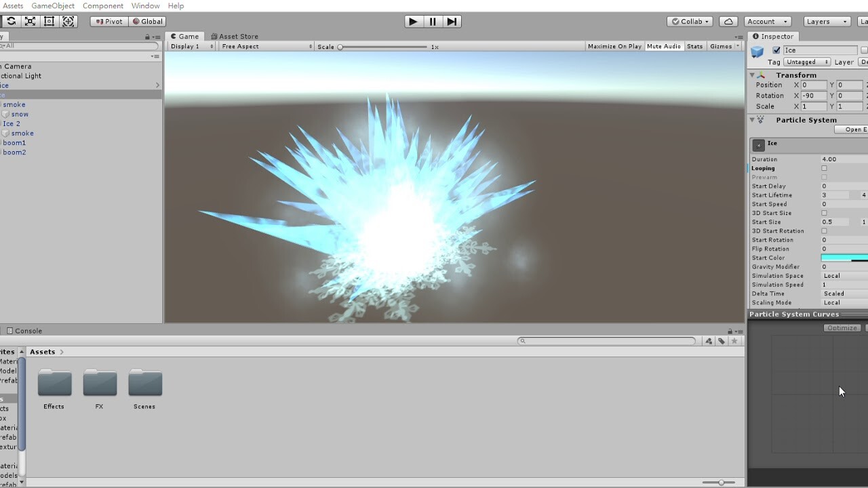868x488 pixels.
Task: Open the Free Aspect dropdown
Action: pos(264,46)
